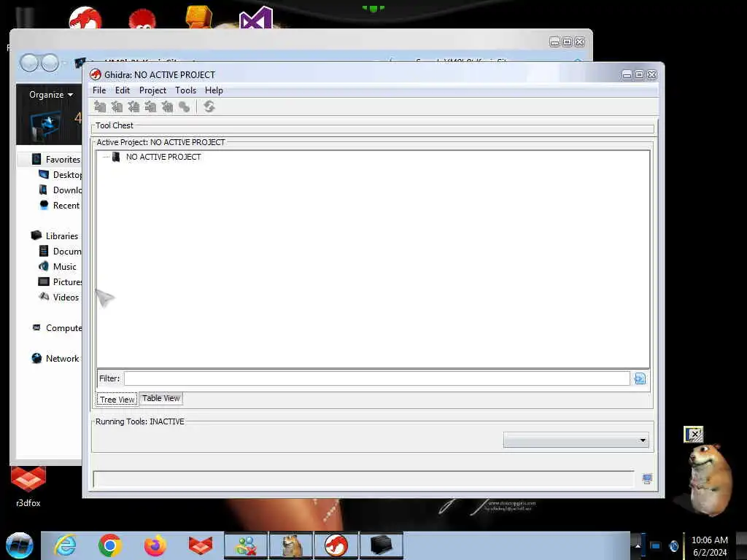Open Desktop in Explorer favorites

(x=67, y=175)
